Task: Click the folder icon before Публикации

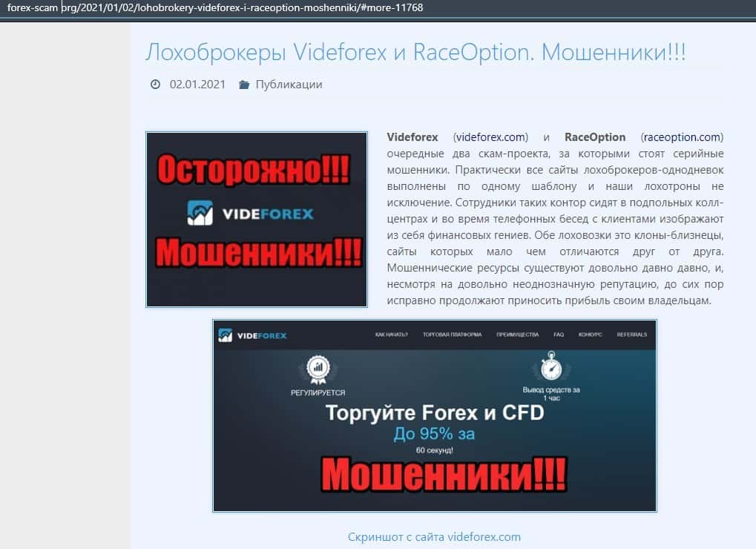Action: click(244, 85)
